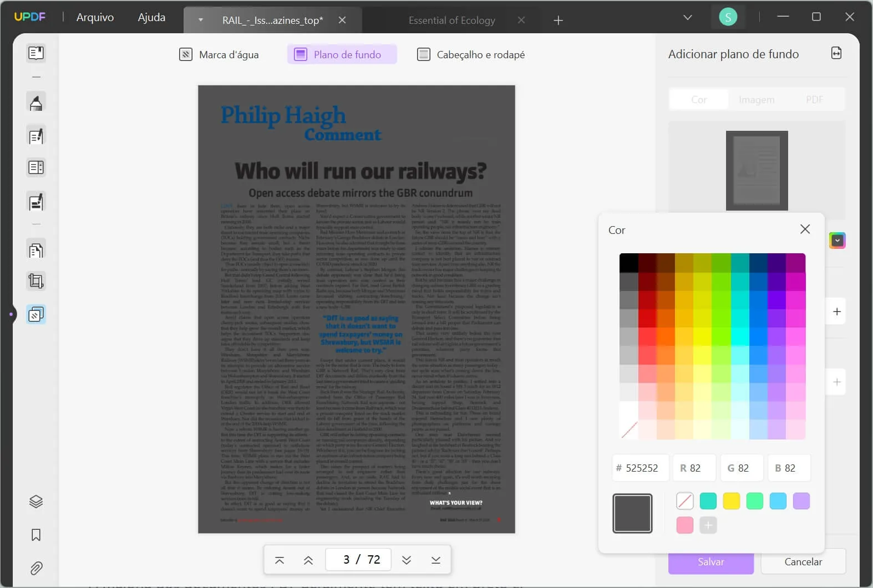Choose the pink preset swatch
Screen dimensions: 873x588
coord(685,525)
